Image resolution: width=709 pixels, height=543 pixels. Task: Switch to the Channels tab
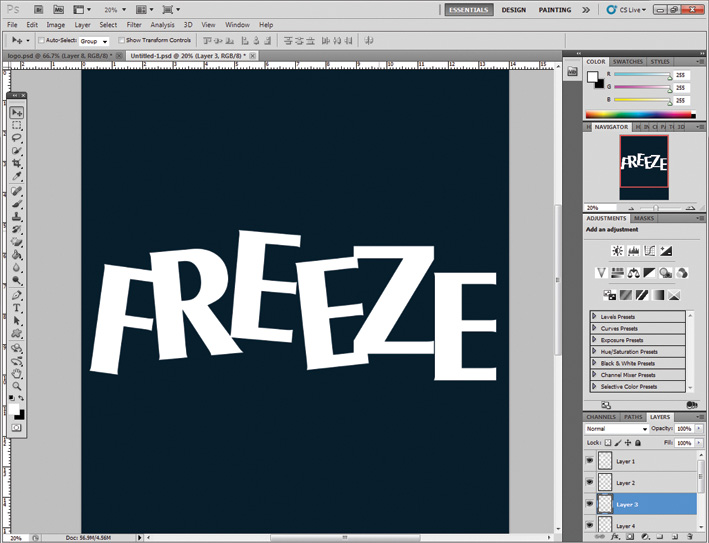point(601,416)
